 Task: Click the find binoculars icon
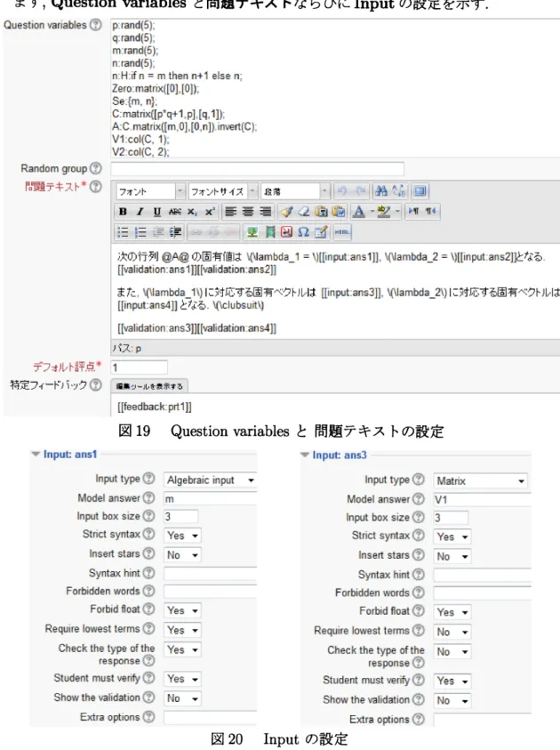pyautogui.click(x=380, y=191)
